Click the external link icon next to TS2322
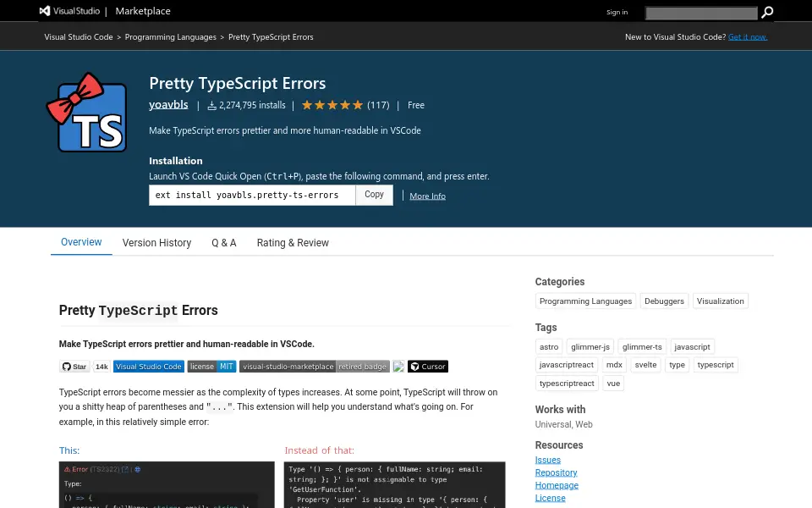This screenshot has height=508, width=812. click(125, 469)
